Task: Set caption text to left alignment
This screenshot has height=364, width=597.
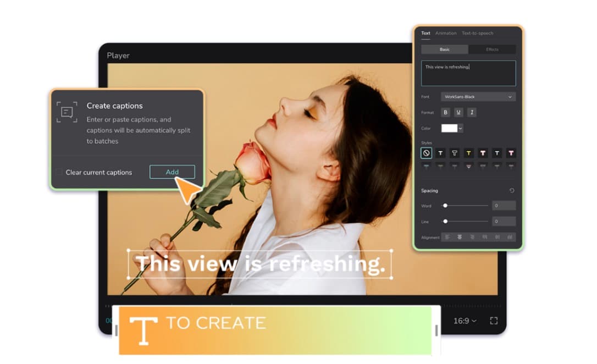Action: pos(447,237)
